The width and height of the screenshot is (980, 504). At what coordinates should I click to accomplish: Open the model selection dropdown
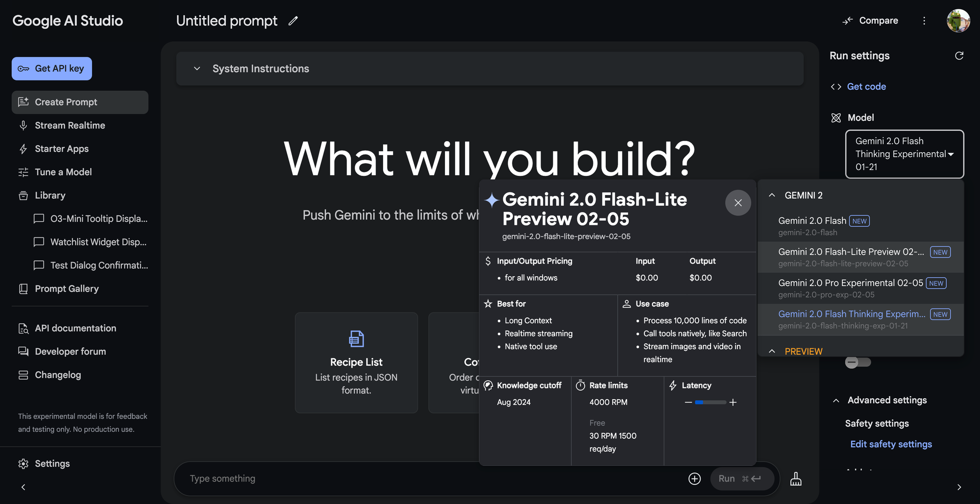click(904, 154)
